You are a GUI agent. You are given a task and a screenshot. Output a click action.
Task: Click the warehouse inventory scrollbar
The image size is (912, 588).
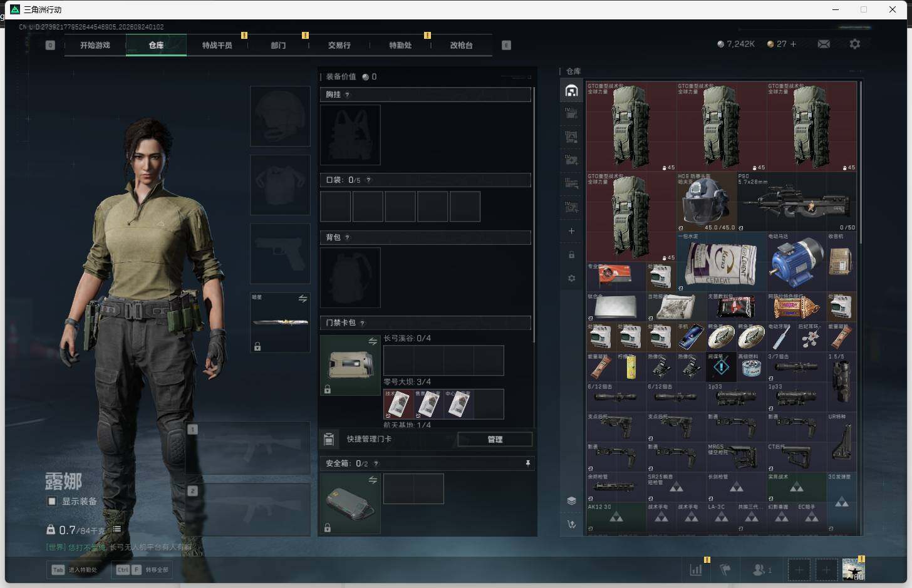[861, 163]
